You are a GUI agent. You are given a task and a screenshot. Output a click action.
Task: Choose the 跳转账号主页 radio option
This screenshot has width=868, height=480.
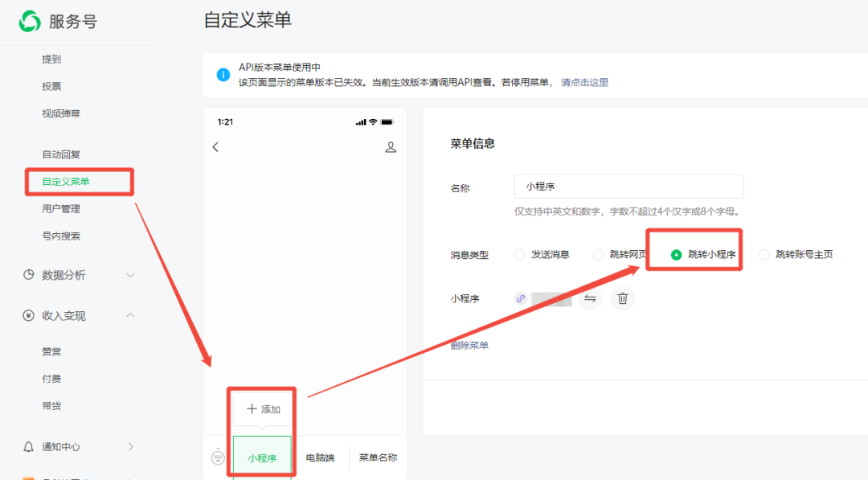pyautogui.click(x=764, y=255)
